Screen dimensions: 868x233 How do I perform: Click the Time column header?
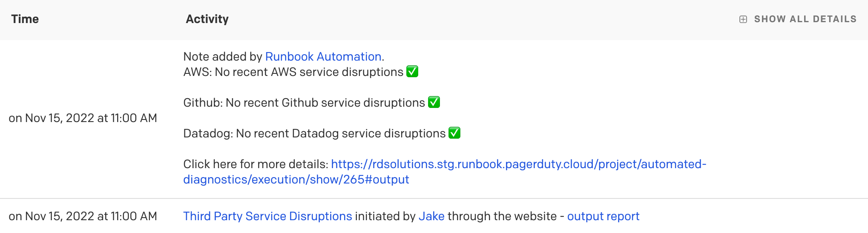[25, 19]
